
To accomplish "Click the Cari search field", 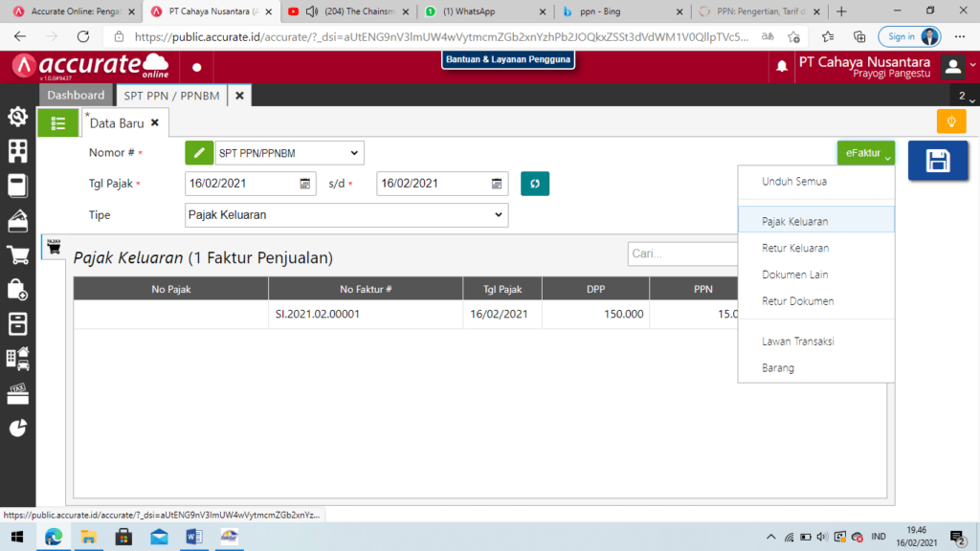I will pos(681,253).
